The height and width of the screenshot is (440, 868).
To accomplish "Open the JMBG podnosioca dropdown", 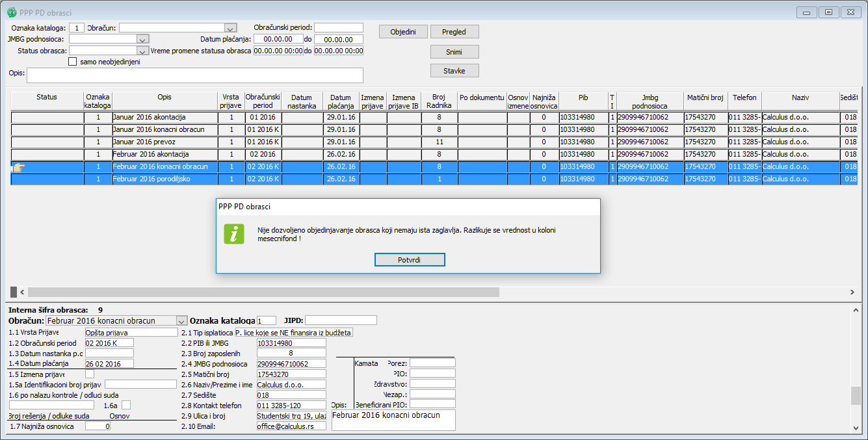I will click(x=144, y=39).
